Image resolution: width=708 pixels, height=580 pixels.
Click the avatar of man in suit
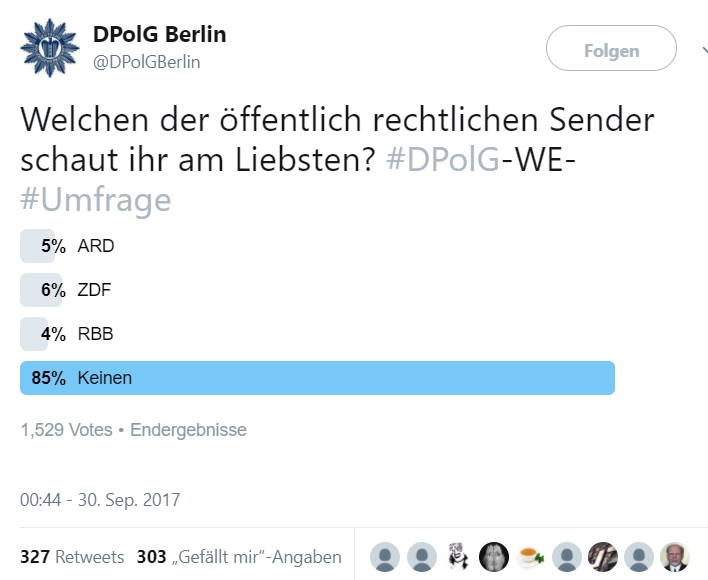(x=675, y=556)
